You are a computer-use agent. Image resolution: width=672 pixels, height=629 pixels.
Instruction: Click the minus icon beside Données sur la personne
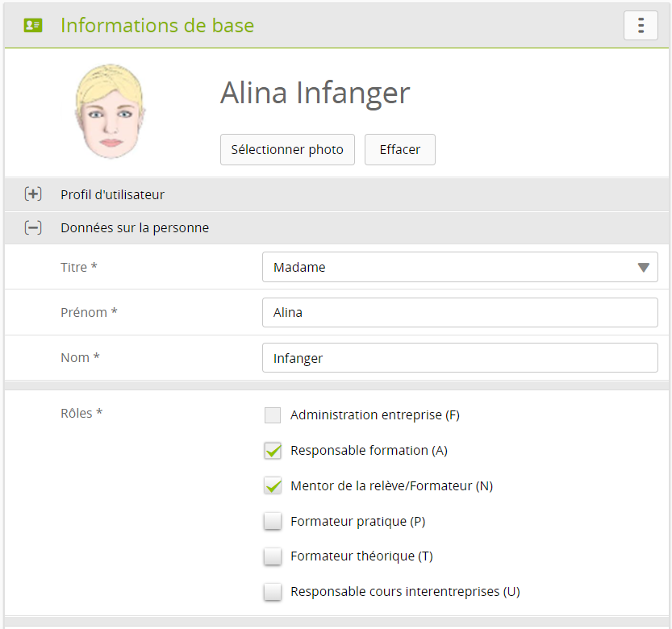(x=33, y=228)
